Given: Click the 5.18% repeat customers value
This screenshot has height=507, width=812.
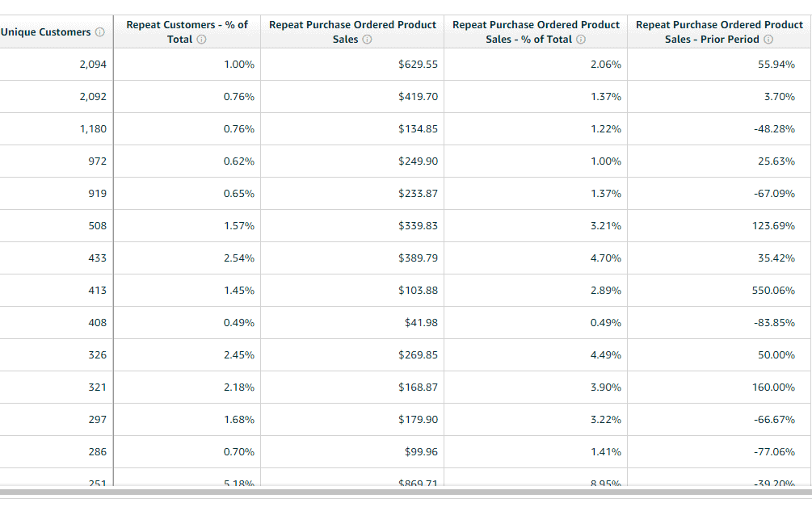Looking at the screenshot, I should click(x=238, y=482).
